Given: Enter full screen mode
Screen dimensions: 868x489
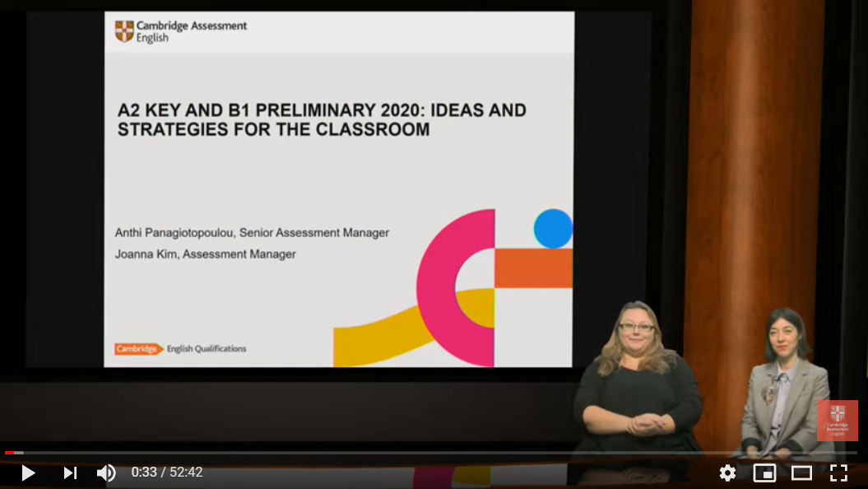Looking at the screenshot, I should [838, 473].
